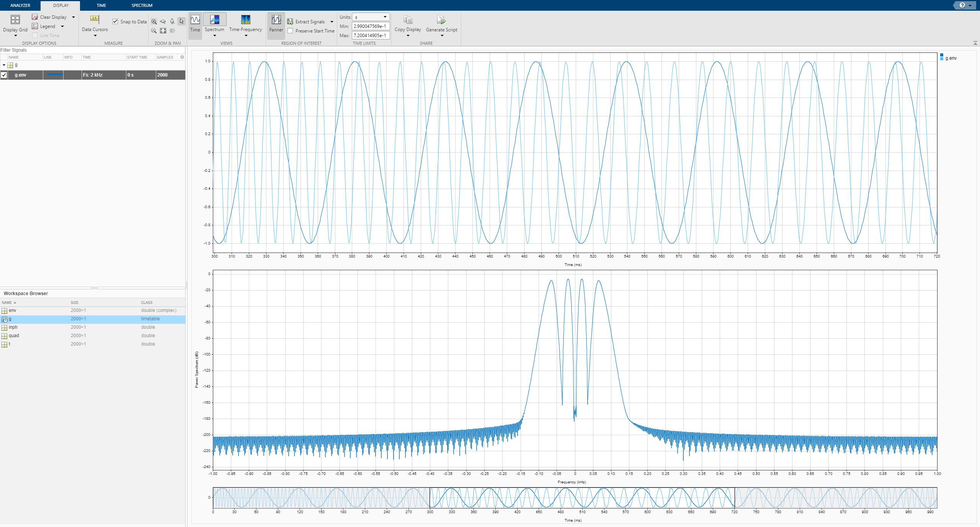Expand the Clear Display dropdown arrow
This screenshot has height=527, width=980.
(x=73, y=17)
